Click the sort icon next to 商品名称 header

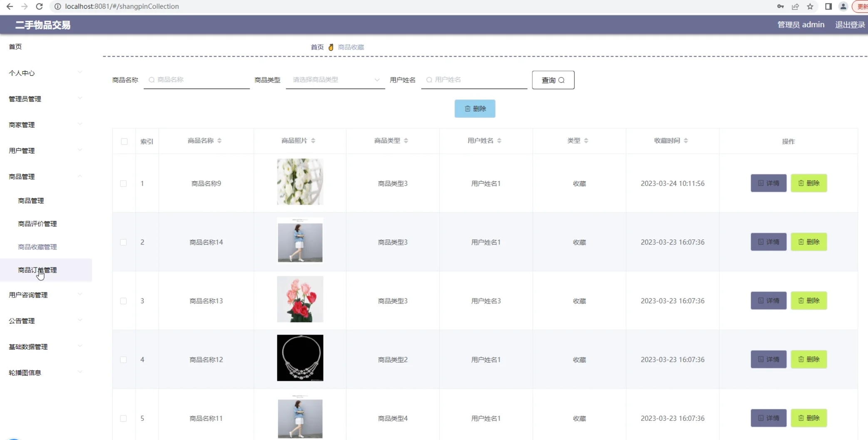(x=220, y=140)
